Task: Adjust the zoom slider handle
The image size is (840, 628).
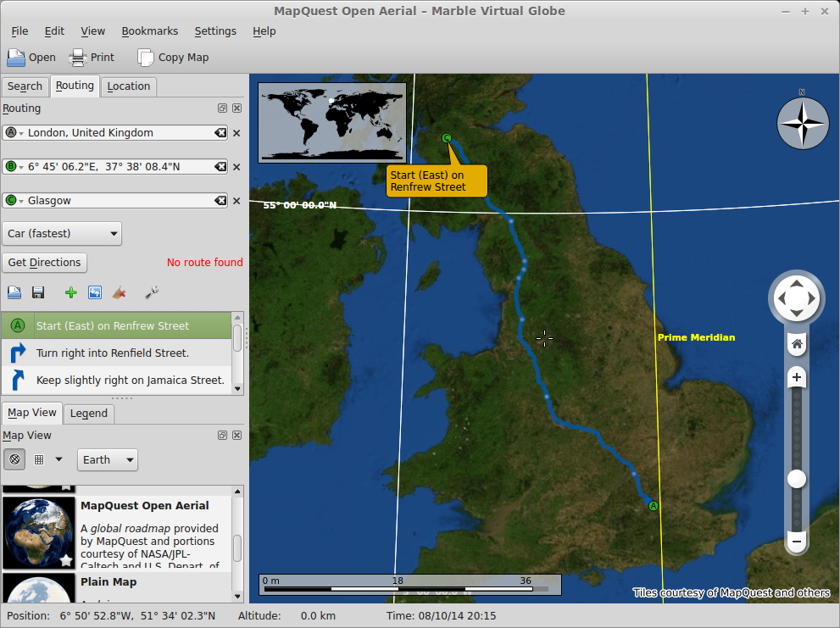Action: pyautogui.click(x=797, y=479)
